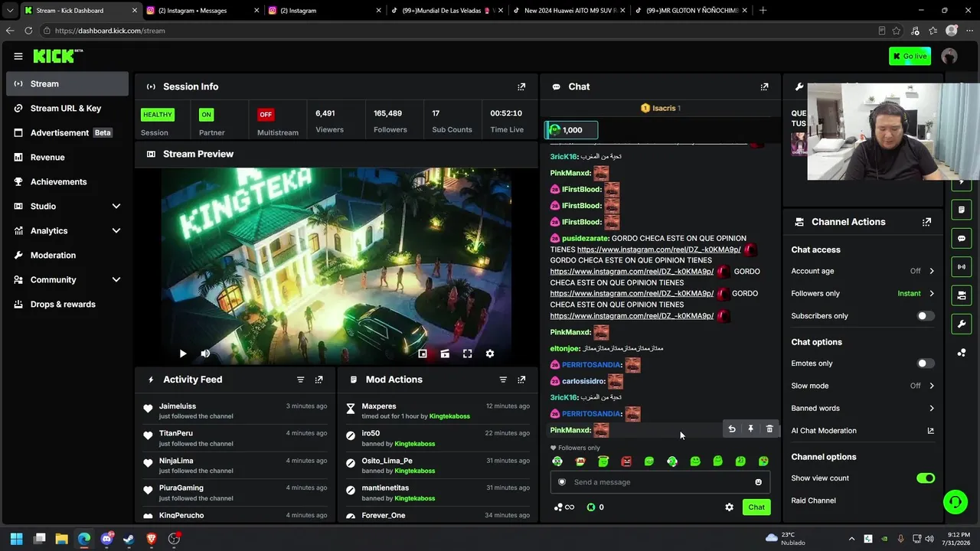Open the Stream page in sidebar
980x551 pixels.
point(67,84)
